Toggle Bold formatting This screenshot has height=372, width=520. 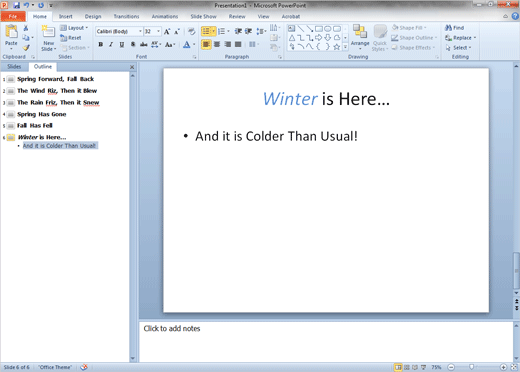[x=101, y=44]
